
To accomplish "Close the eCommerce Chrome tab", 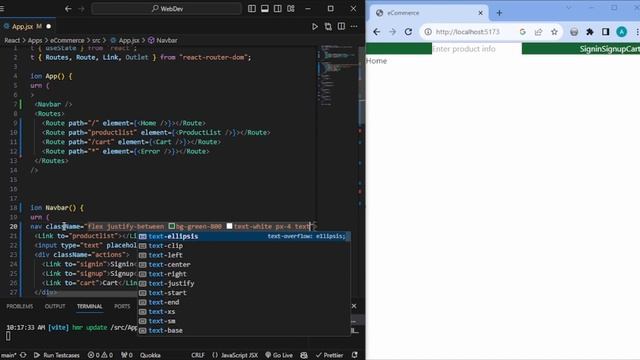I will 480,13.
